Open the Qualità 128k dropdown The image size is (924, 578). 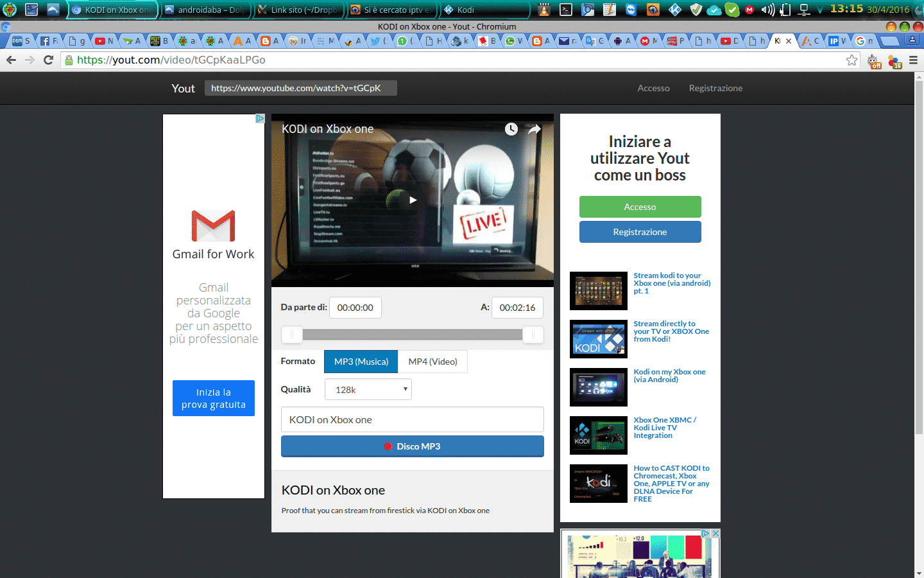[x=368, y=389]
